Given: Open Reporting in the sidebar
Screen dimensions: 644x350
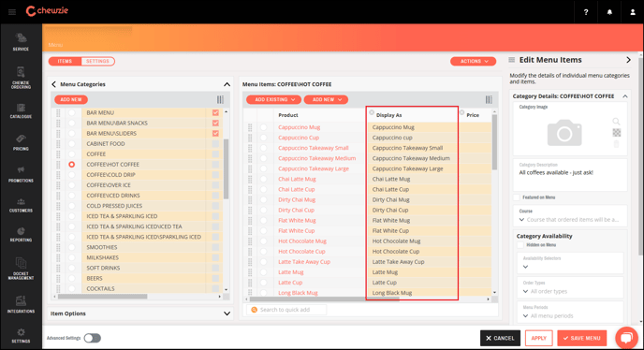Looking at the screenshot, I should coord(21,234).
